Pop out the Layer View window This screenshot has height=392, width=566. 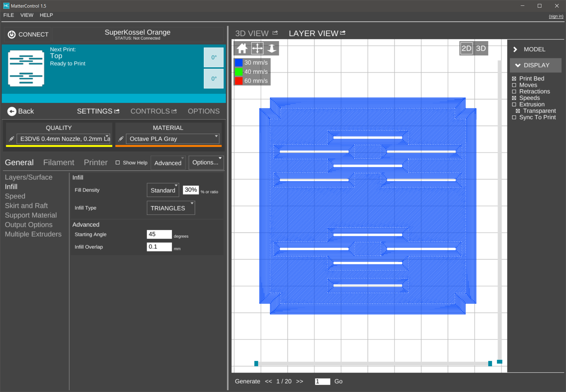343,33
